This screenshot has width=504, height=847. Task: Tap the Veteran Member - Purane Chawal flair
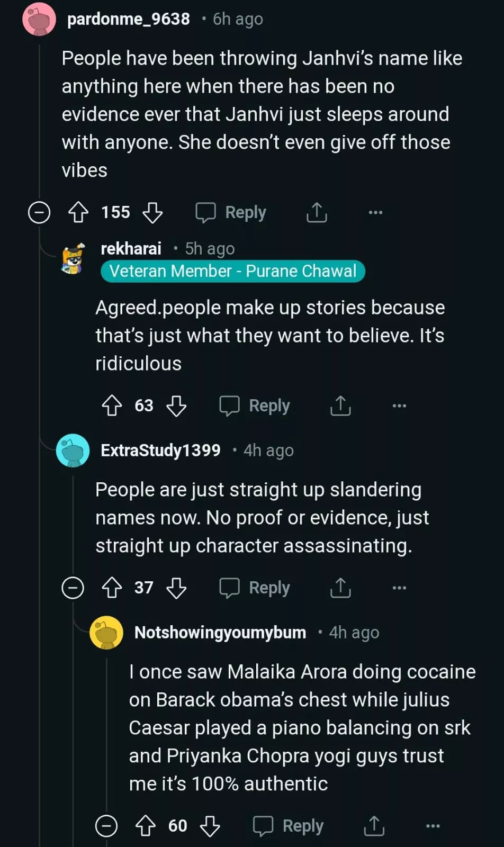point(233,271)
